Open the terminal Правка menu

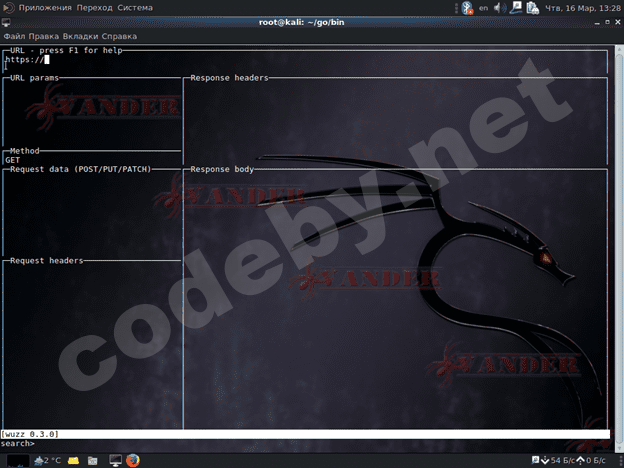pyautogui.click(x=44, y=36)
